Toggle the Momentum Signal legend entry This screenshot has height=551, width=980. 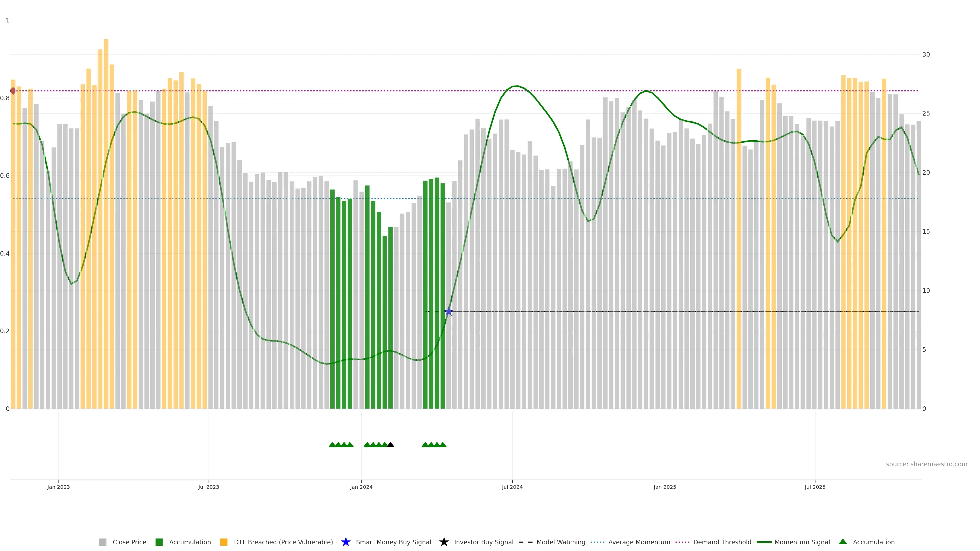click(x=802, y=542)
